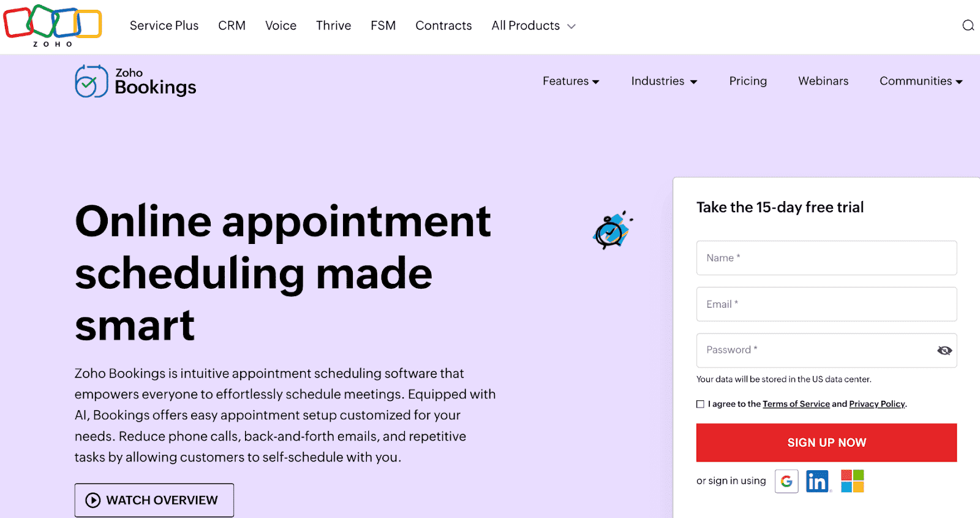Screen dimensions: 980x518
Task: Sign in using the Google icon
Action: click(786, 481)
